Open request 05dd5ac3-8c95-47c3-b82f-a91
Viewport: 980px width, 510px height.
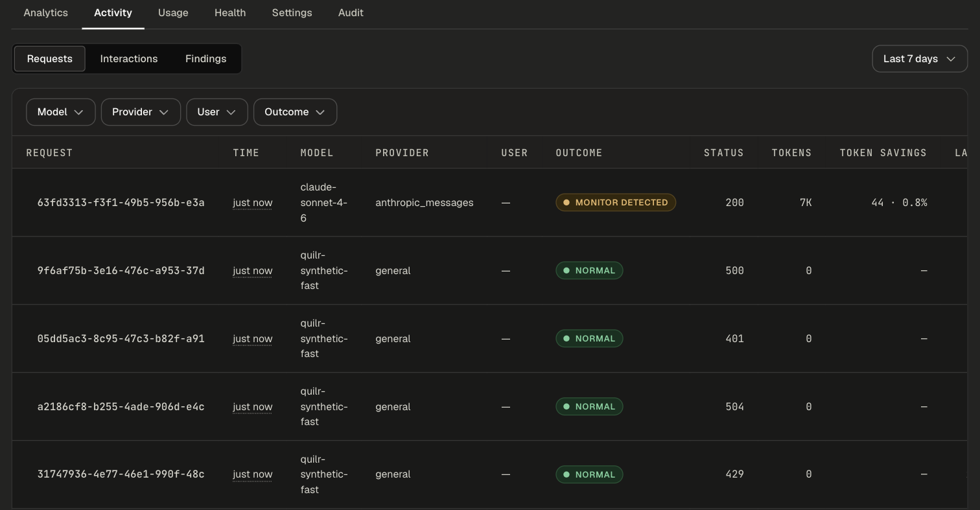pyautogui.click(x=121, y=339)
